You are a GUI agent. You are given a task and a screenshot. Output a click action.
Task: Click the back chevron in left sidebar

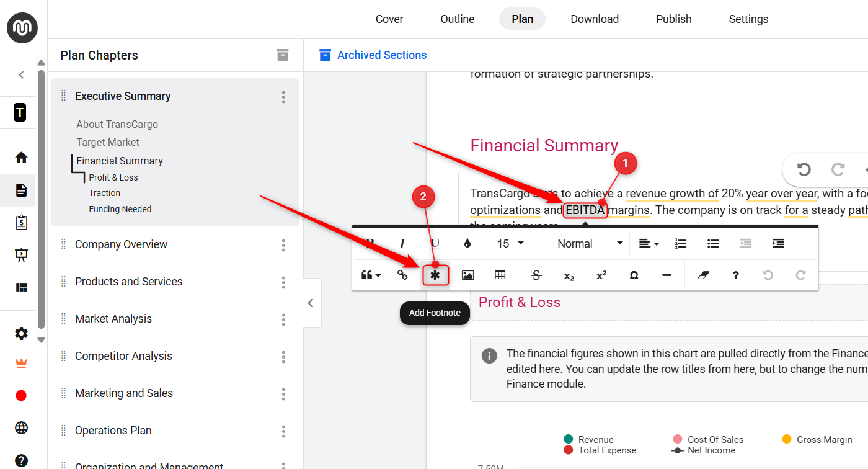[21, 75]
